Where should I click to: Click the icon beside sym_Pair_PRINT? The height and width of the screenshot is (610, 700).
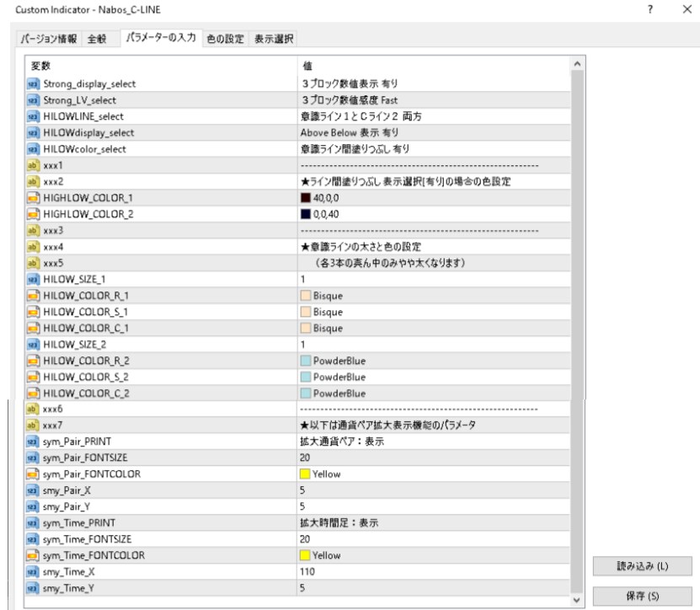tap(33, 441)
